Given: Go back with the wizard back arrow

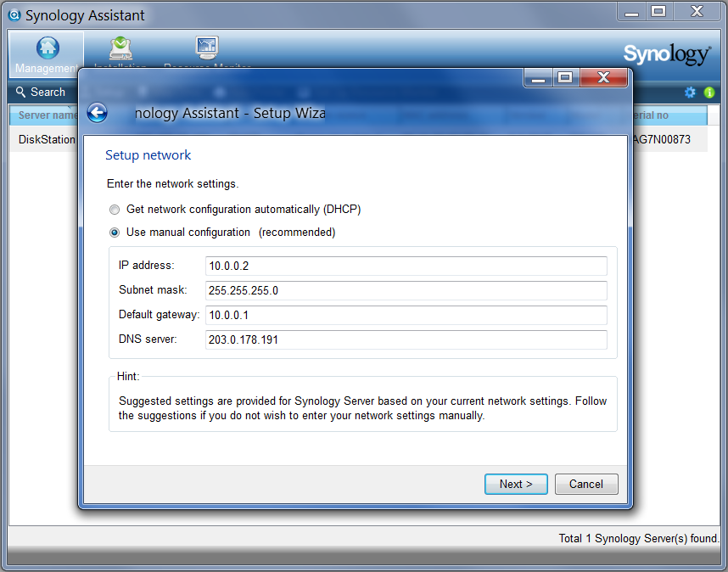Looking at the screenshot, I should (x=97, y=112).
